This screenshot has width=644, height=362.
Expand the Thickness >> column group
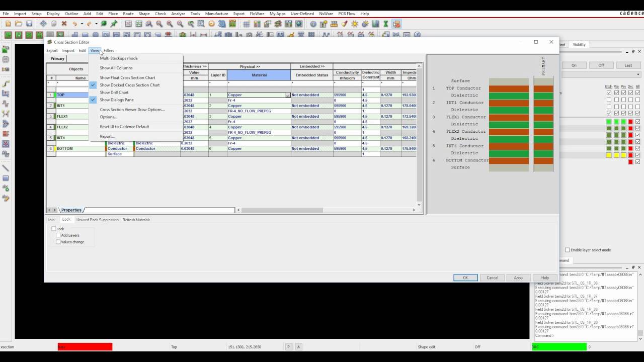(195, 66)
